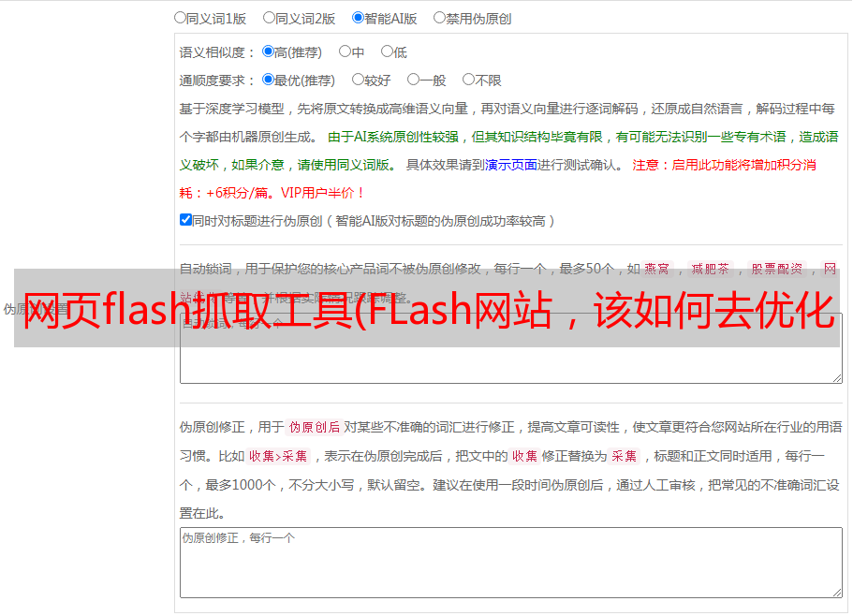Grab the 自动锁词 textarea resize handle
The image size is (853, 616).
tap(837, 378)
